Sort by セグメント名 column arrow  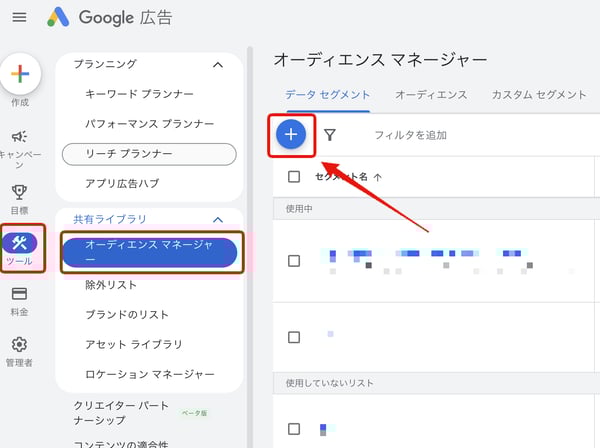377,177
